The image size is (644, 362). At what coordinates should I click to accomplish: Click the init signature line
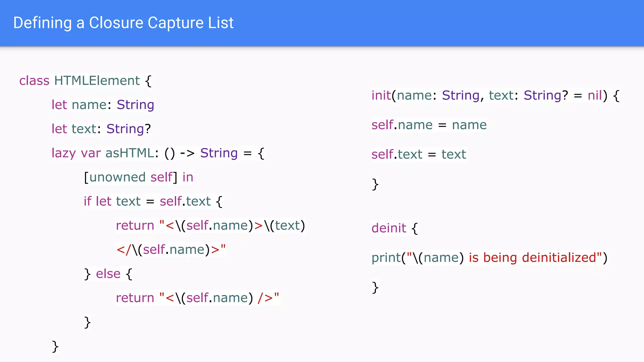[495, 96]
